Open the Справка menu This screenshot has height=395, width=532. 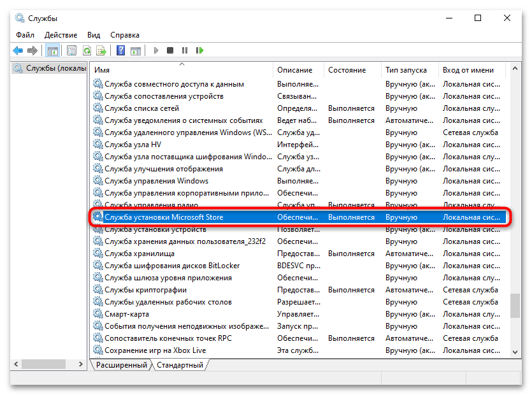point(124,35)
